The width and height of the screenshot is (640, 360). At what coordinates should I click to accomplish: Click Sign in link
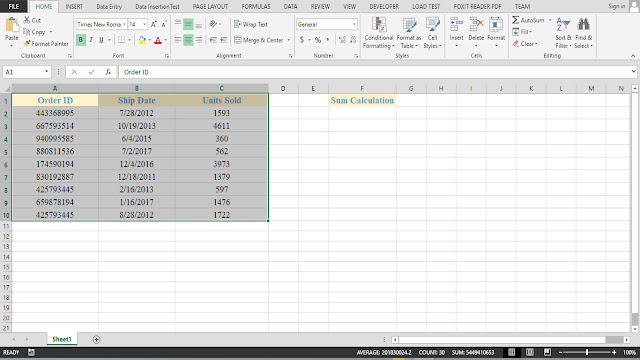tap(617, 6)
